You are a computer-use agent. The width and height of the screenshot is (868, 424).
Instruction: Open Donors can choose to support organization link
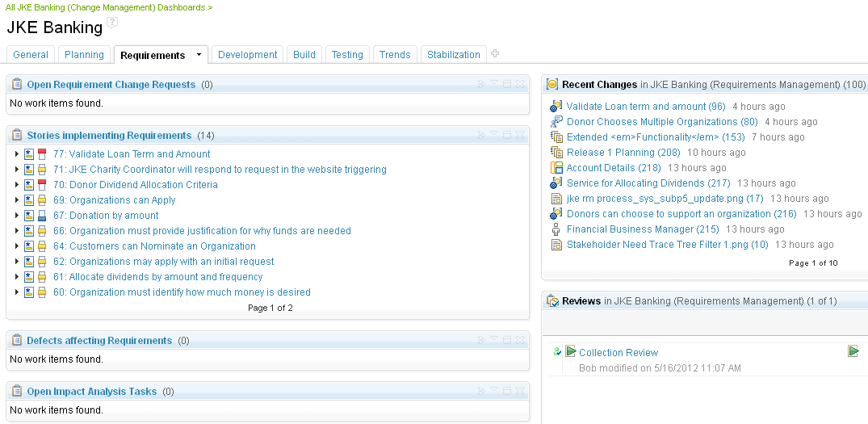[x=681, y=214]
